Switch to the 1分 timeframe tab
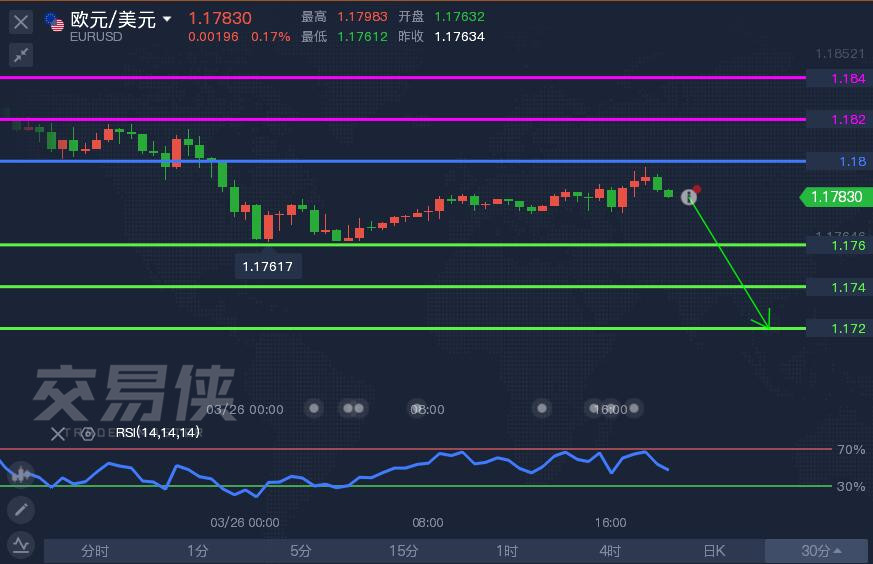Screen dimensions: 873x564 coord(198,551)
